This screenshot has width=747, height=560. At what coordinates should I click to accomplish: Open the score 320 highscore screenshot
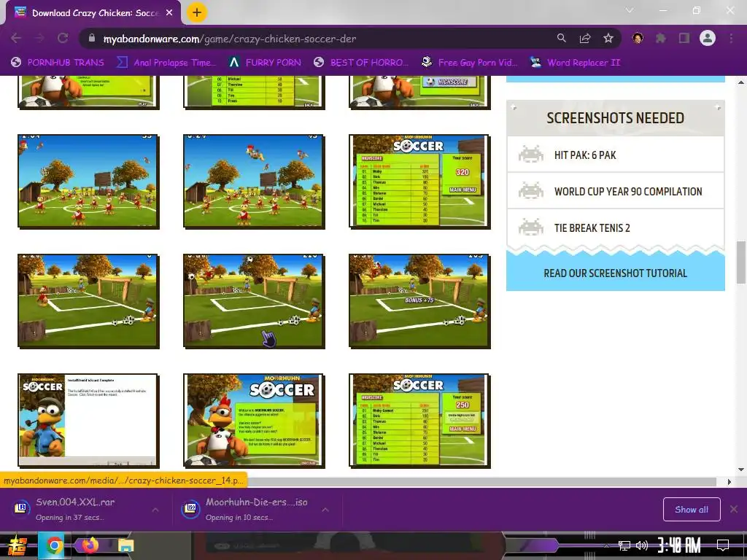[x=419, y=181]
